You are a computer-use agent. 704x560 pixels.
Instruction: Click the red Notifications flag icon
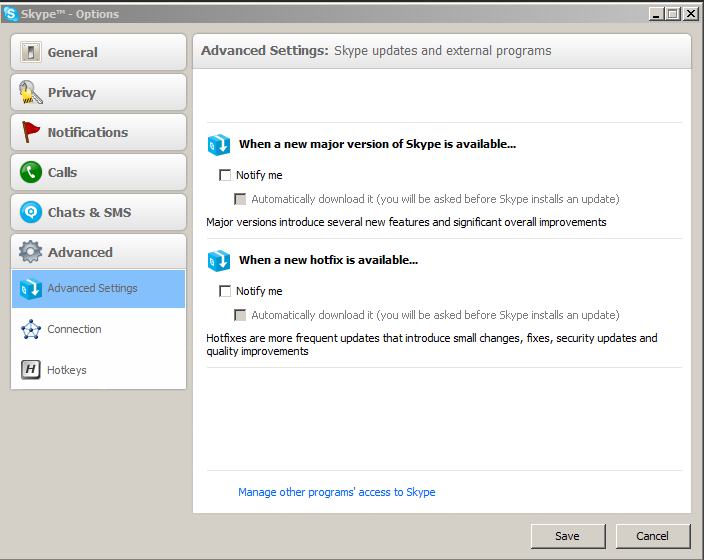pos(31,132)
